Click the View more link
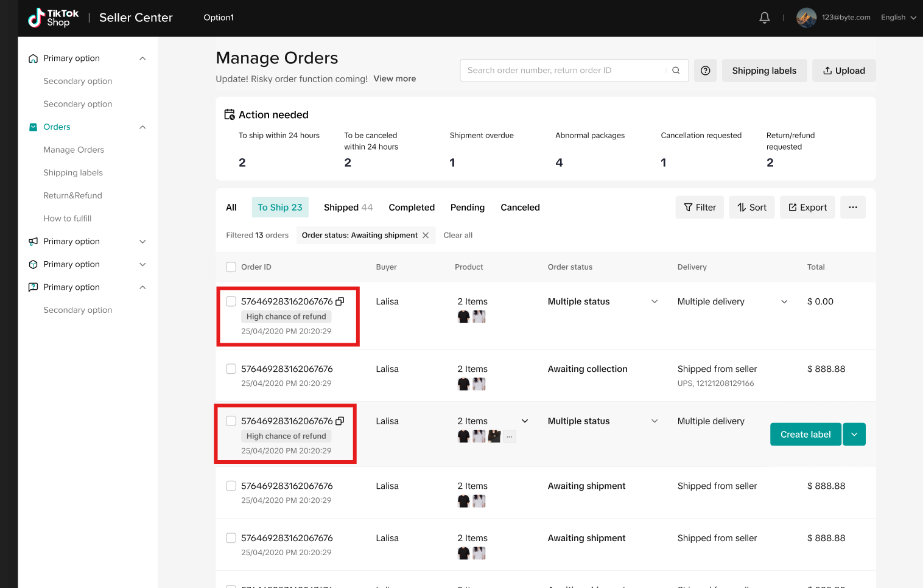923x588 pixels. [x=395, y=79]
